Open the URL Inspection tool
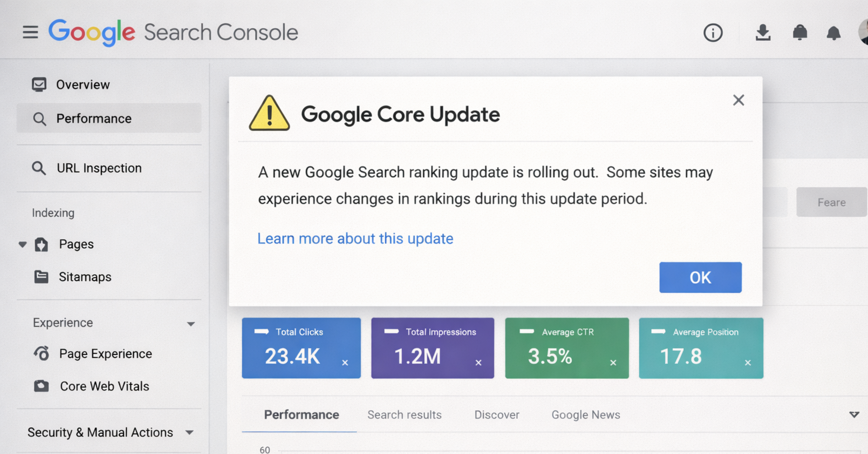The width and height of the screenshot is (868, 454). point(99,168)
